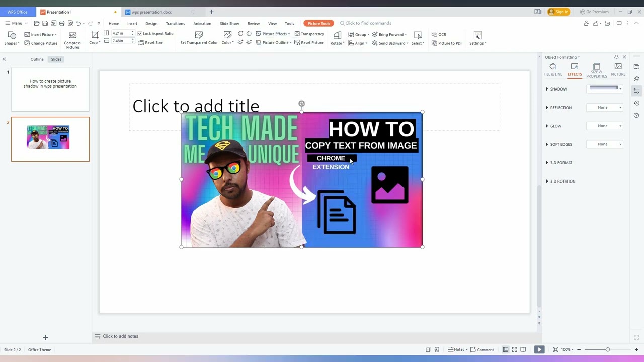Open the Size & Properties pane icon

coord(596,70)
